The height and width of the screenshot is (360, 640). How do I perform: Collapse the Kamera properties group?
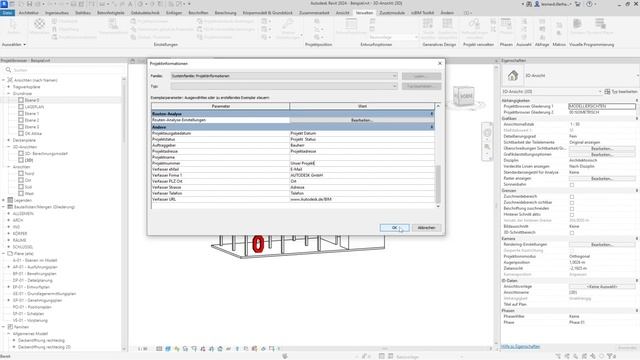pos(636,239)
